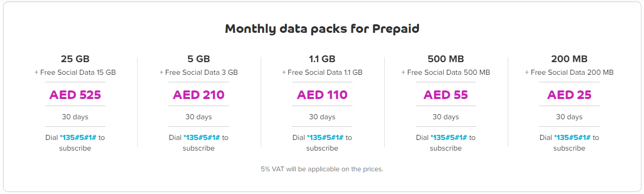Click the *135#5#1# code under 25 GB pack
This screenshot has height=194, width=644.
click(x=78, y=137)
